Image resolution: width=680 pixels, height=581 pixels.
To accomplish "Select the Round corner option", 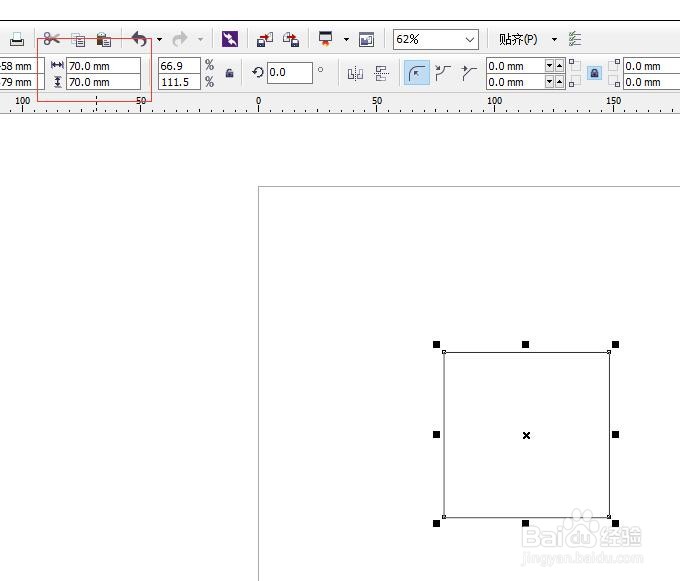I will coord(417,72).
